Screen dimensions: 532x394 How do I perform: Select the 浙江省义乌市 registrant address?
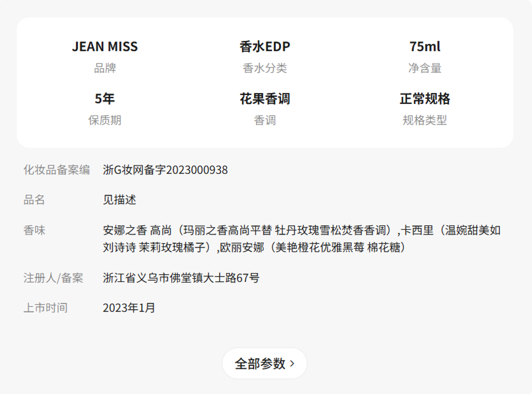pyautogui.click(x=181, y=278)
